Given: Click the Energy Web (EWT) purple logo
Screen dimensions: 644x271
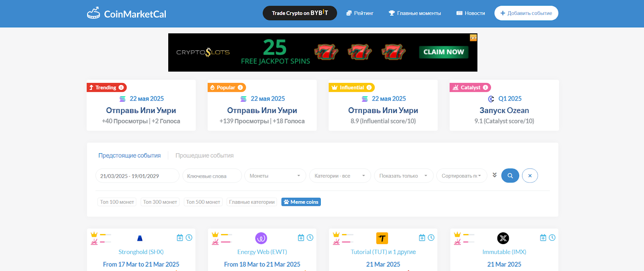Looking at the screenshot, I should click(x=261, y=238).
